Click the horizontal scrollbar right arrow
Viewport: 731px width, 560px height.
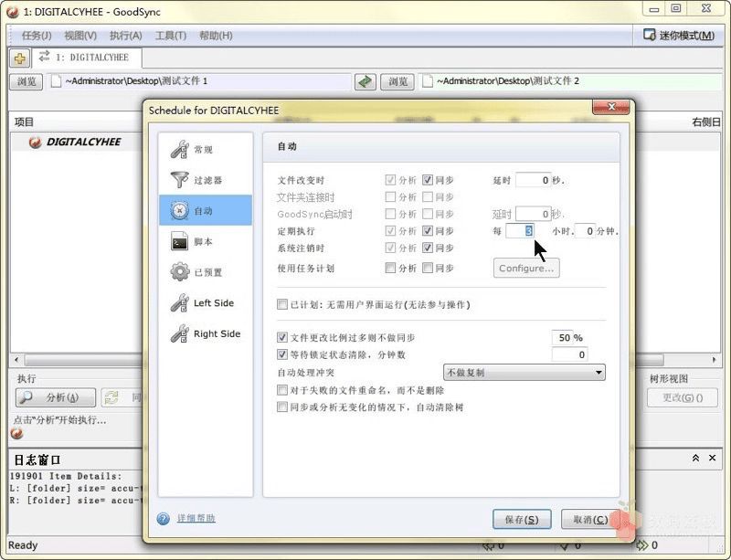click(714, 360)
